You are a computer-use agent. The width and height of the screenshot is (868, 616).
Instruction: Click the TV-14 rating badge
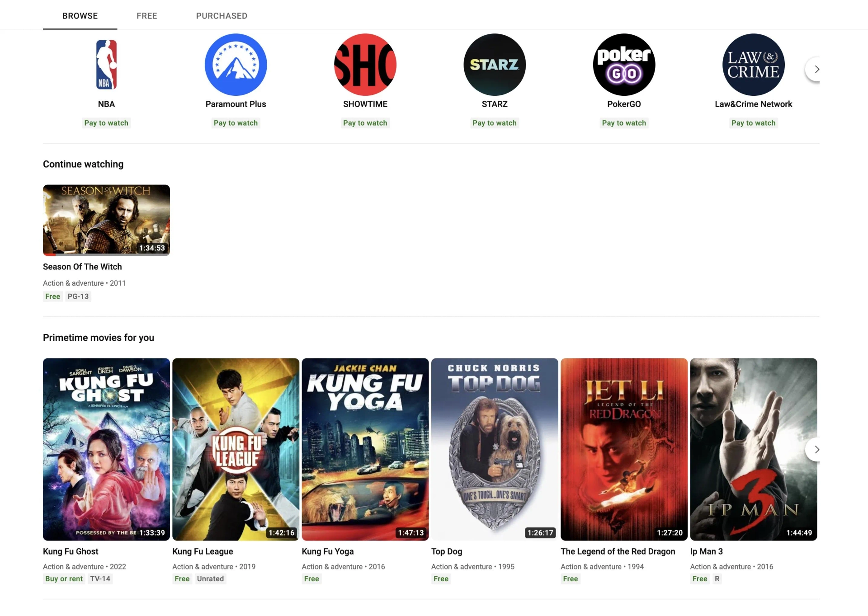pos(100,578)
